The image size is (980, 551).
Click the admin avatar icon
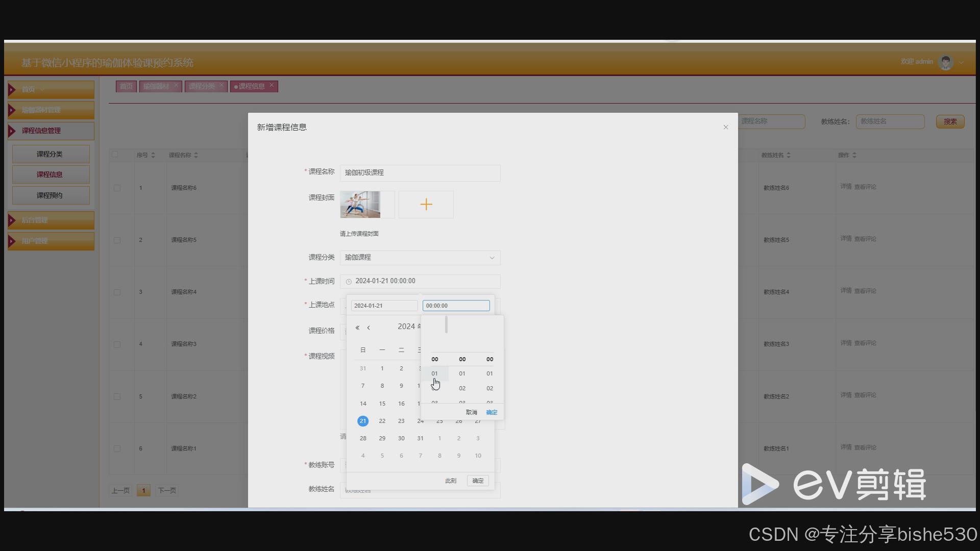pos(946,62)
